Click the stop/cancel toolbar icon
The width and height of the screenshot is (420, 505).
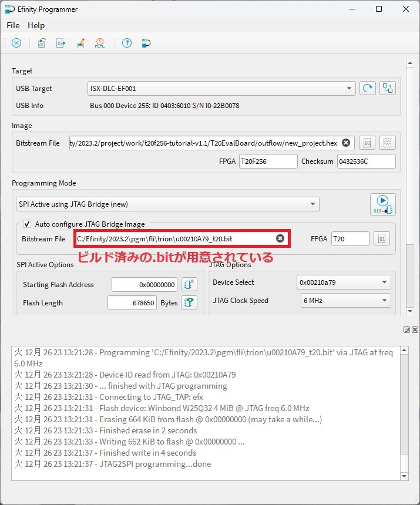point(16,43)
